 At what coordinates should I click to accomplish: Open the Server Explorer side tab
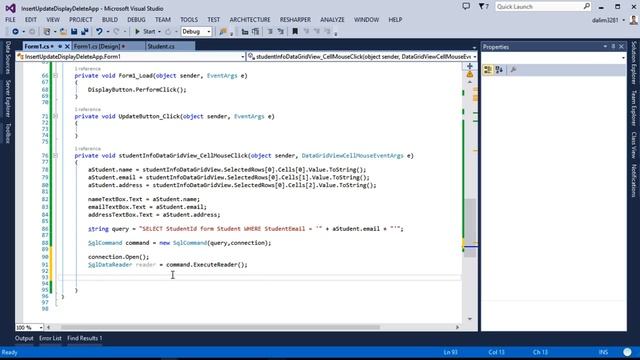8,98
